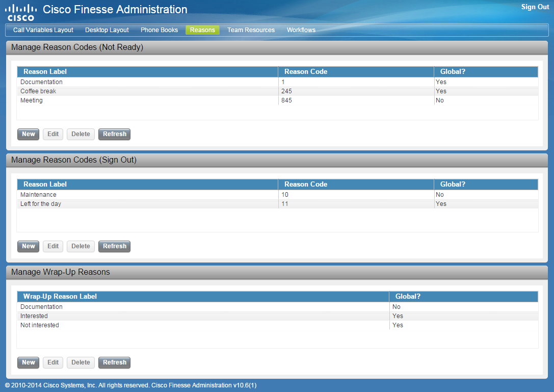Click the Cisco logo in header
The height and width of the screenshot is (392, 554).
[20, 13]
